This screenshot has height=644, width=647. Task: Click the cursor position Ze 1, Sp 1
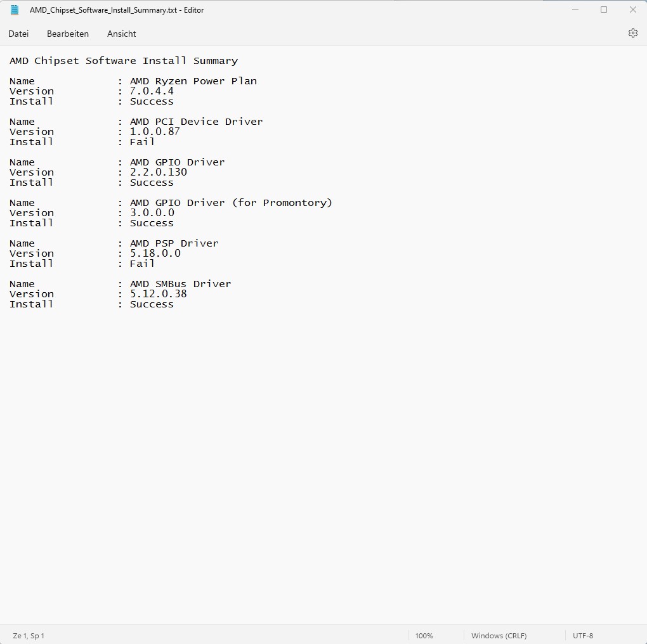pyautogui.click(x=29, y=636)
